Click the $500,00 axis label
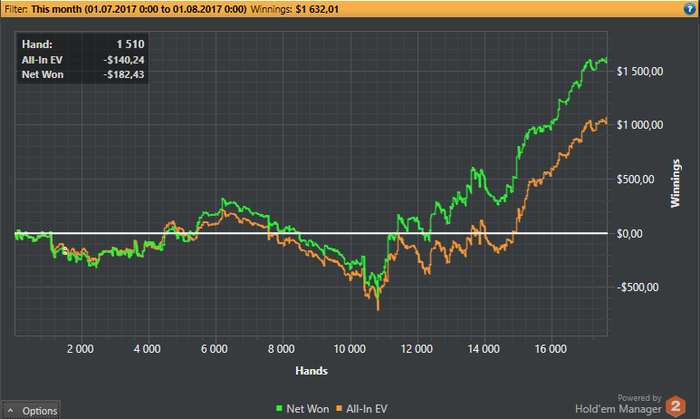This screenshot has height=419, width=700. (635, 179)
